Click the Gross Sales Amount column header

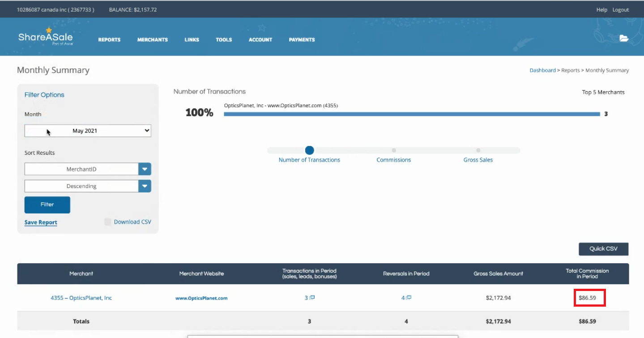click(499, 274)
